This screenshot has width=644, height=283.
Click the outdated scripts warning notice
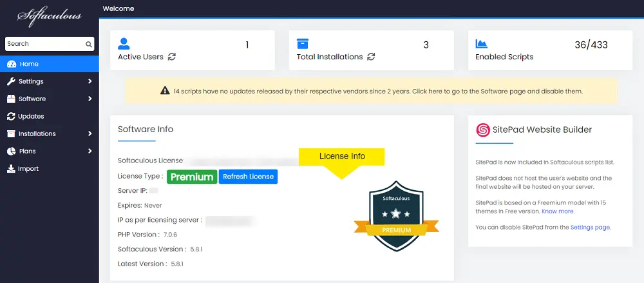coord(371,91)
